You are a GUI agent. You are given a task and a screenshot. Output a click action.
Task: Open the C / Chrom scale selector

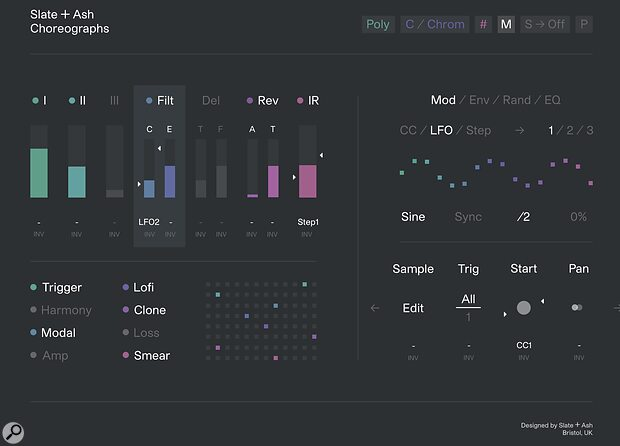point(434,24)
